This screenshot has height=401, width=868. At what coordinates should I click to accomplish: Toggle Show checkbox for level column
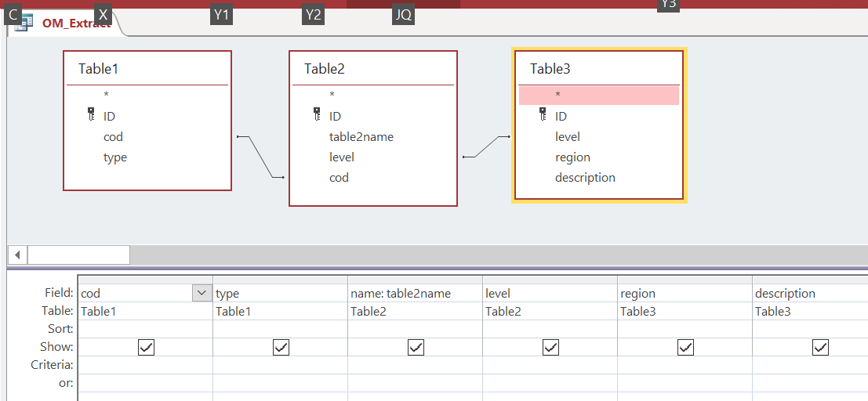[x=550, y=347]
